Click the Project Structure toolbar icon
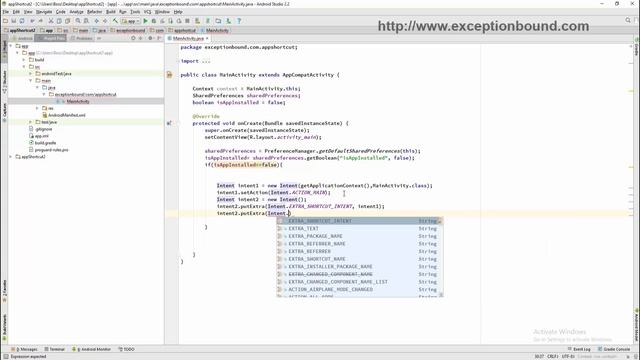 click(x=218, y=21)
